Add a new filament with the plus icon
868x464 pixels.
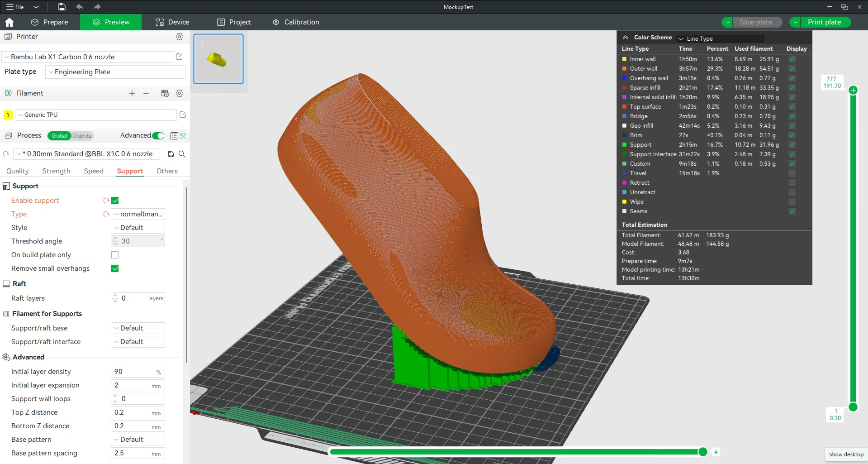click(x=132, y=93)
